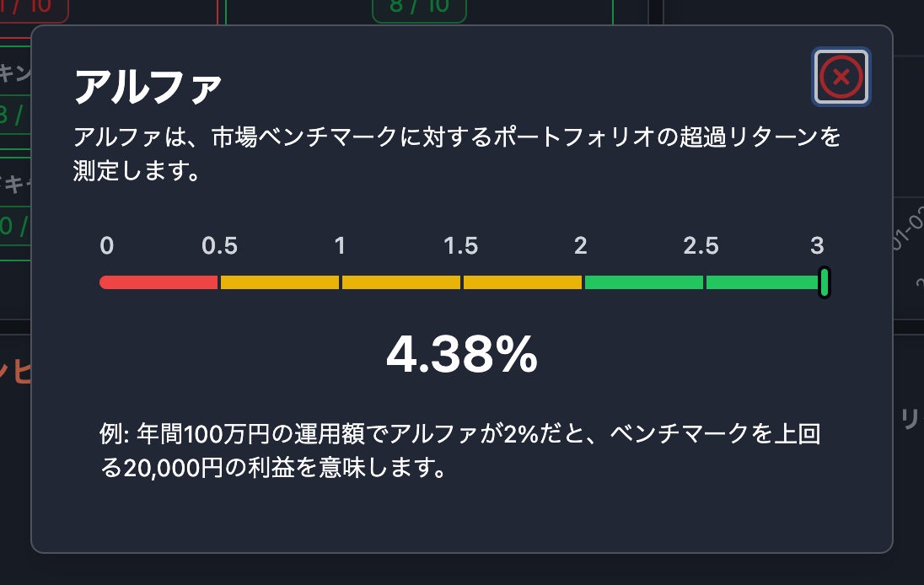Viewport: 924px width, 585px height.
Task: Click the green 8 / 10 score badge
Action: [419, 8]
